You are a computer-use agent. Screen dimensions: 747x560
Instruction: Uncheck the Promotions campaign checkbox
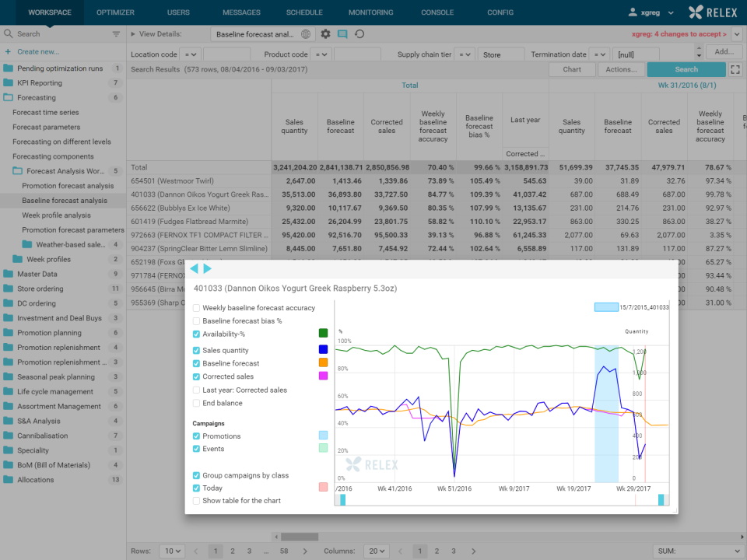(197, 436)
